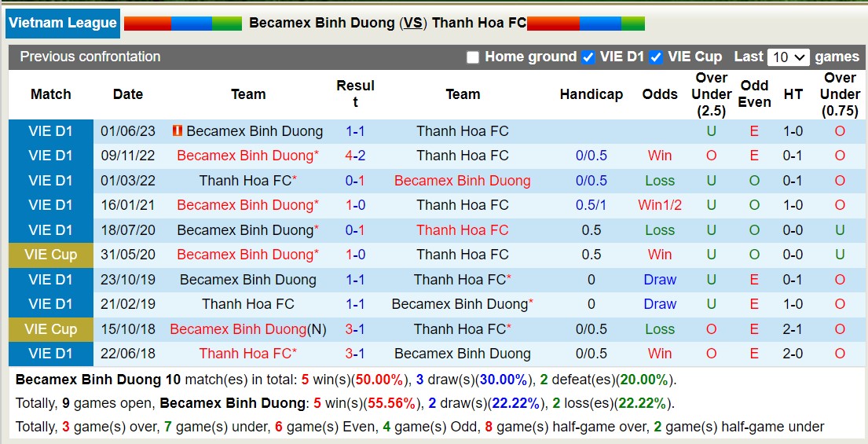Viewport: 868px width, 444px height.
Task: Select the Odd Even column header
Action: click(x=755, y=94)
